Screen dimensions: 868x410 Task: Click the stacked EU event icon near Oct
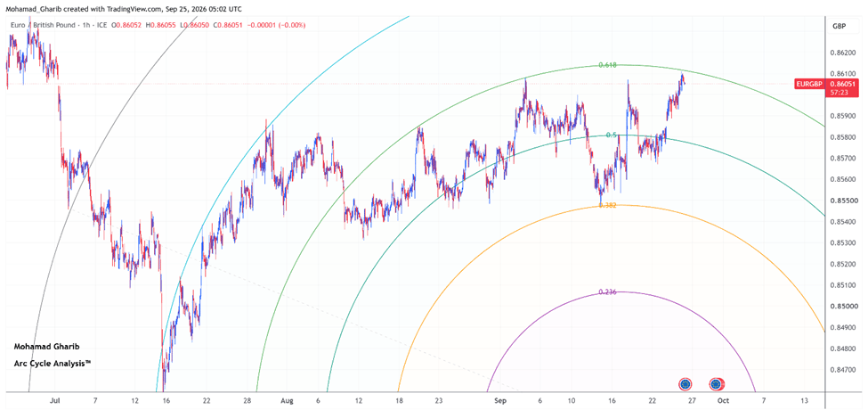click(717, 383)
